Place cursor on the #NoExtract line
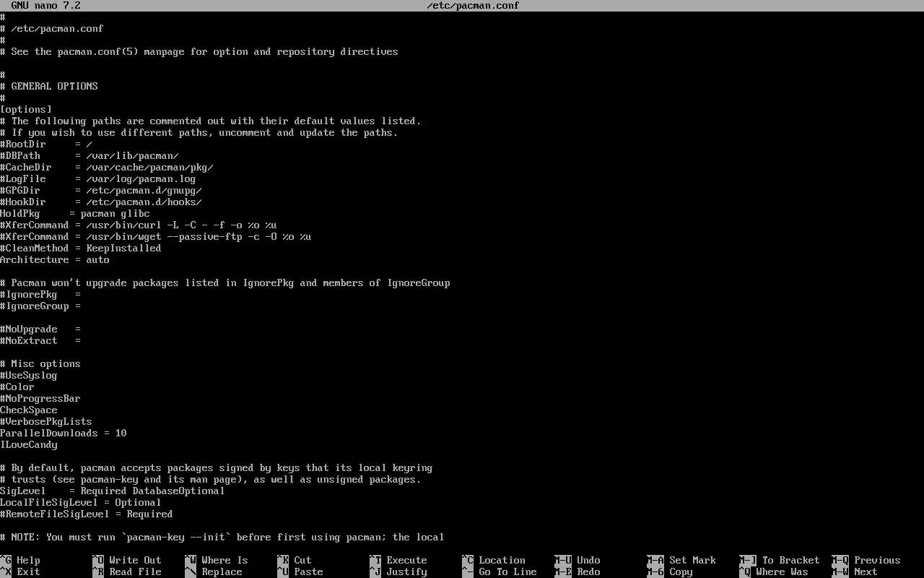Image resolution: width=924 pixels, height=578 pixels. [x=40, y=340]
